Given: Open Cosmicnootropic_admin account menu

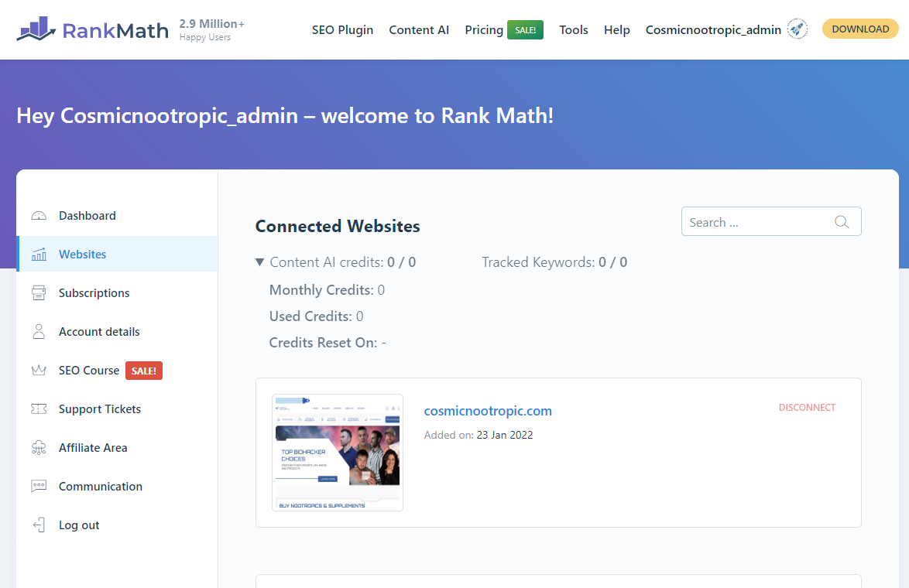Looking at the screenshot, I should tap(714, 29).
